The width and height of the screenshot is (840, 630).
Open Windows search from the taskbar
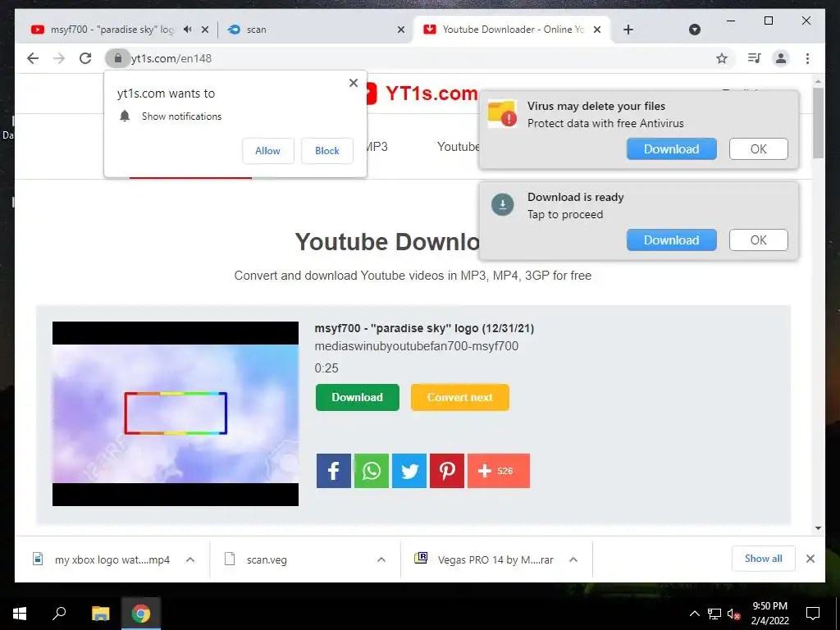click(x=59, y=614)
